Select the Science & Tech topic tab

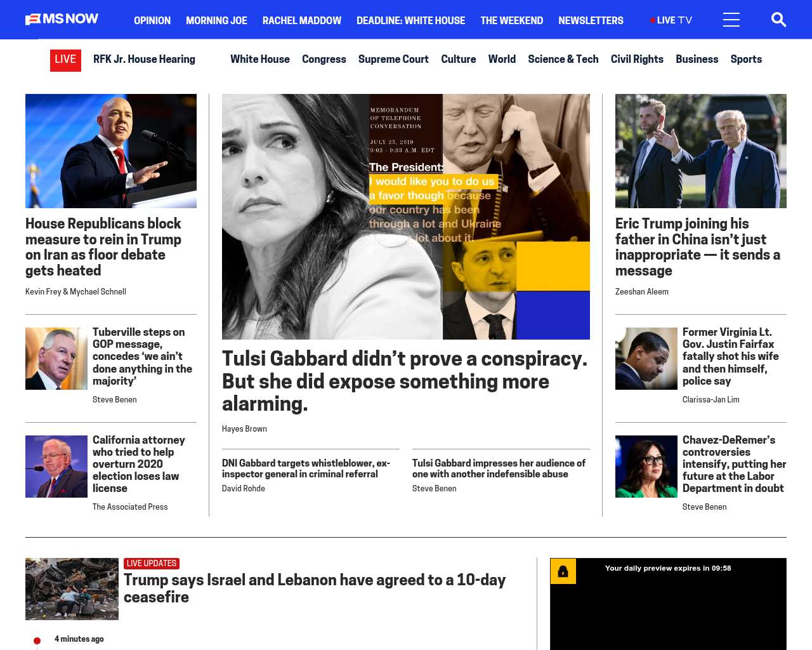[x=563, y=59]
